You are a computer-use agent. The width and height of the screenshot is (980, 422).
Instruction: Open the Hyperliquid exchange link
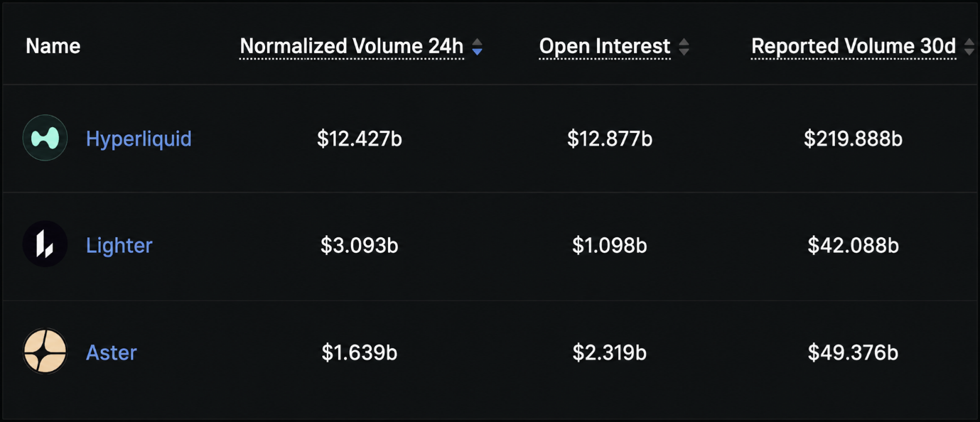(x=139, y=139)
